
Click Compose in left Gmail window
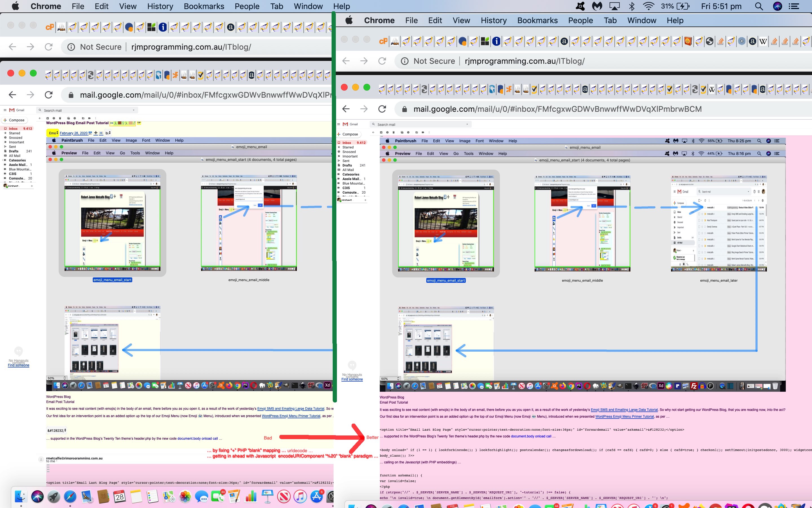(14, 120)
